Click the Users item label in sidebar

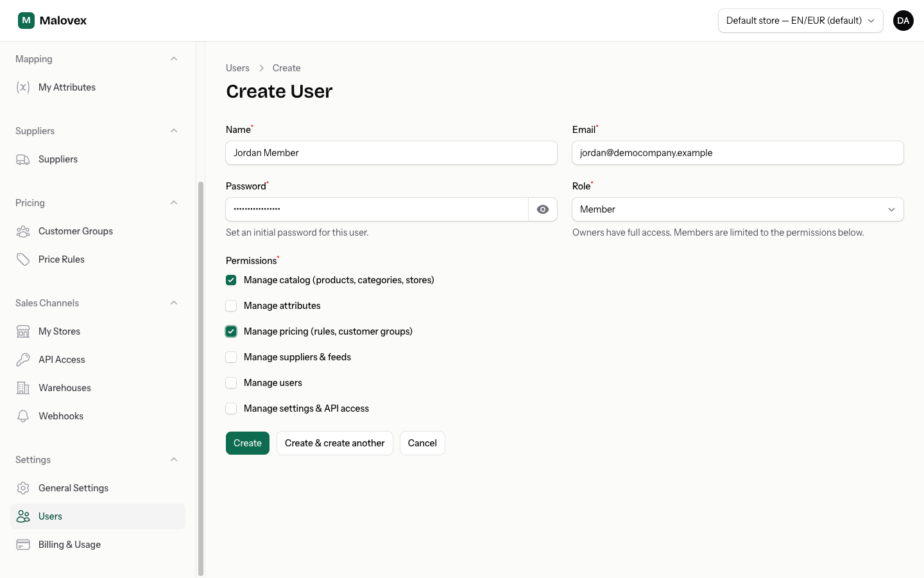coord(50,516)
